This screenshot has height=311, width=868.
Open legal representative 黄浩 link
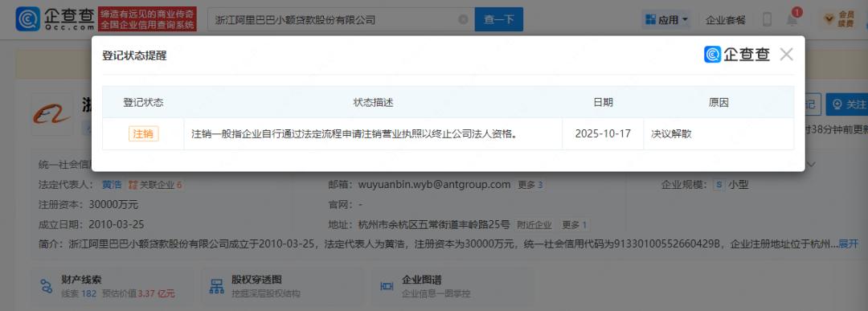[112, 185]
